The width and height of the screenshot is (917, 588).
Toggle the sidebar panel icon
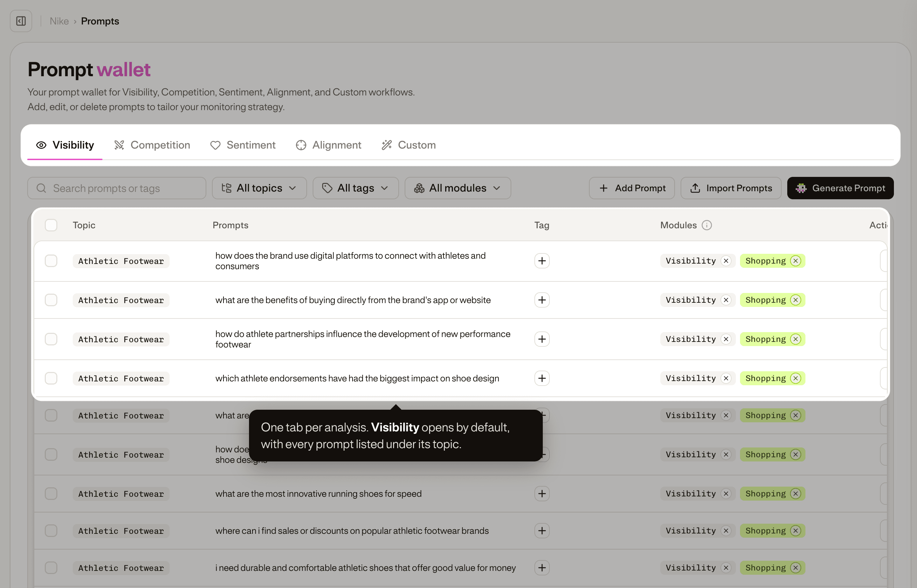(x=21, y=21)
